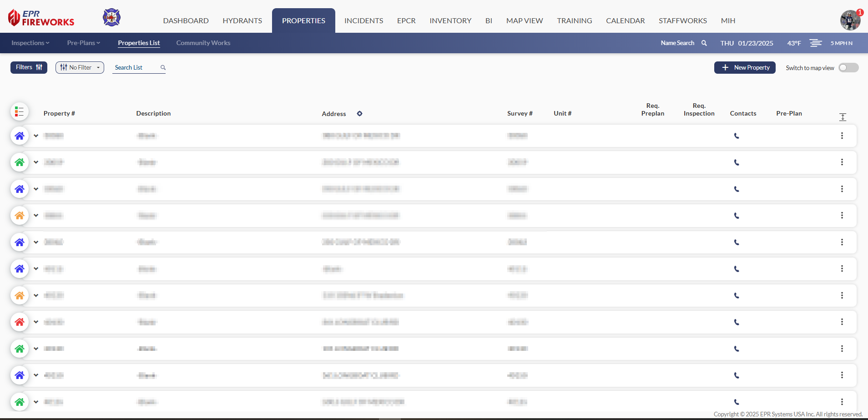The image size is (868, 420).
Task: Open the No Filter dropdown
Action: (80, 68)
